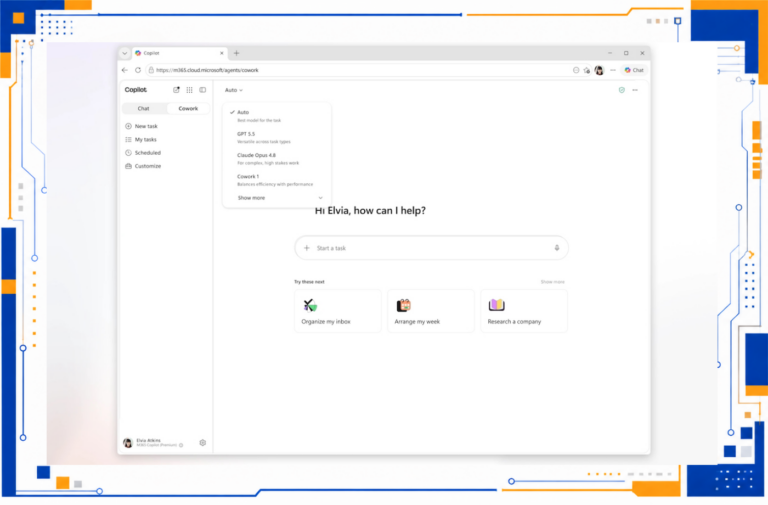Screen dimensions: 768x505
Task: Click the Copilot tab title
Action: tap(151, 53)
